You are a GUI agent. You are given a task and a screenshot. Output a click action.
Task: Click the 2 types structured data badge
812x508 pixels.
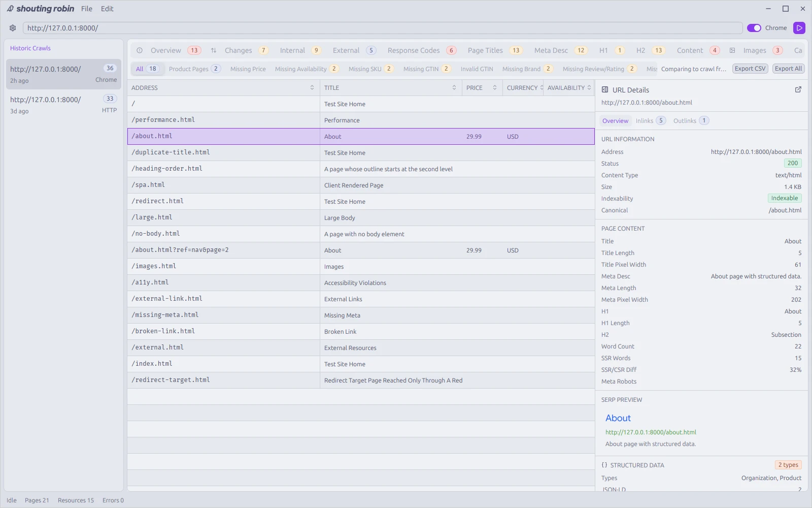tap(788, 465)
